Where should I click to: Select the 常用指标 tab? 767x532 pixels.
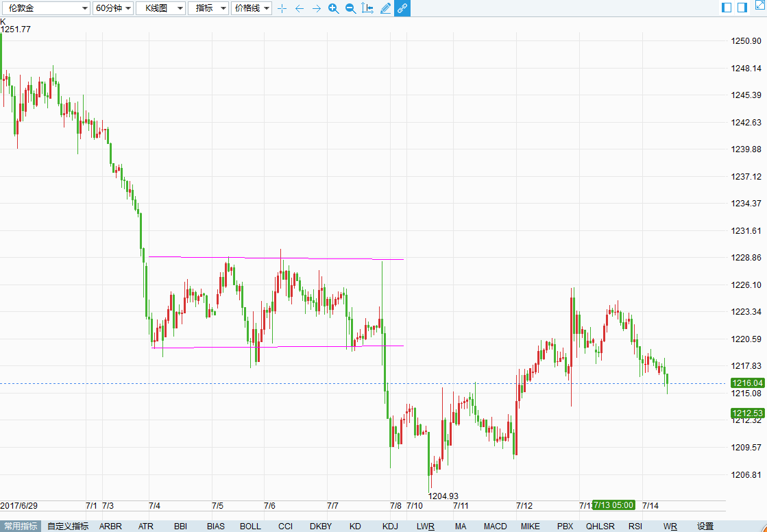pyautogui.click(x=21, y=527)
